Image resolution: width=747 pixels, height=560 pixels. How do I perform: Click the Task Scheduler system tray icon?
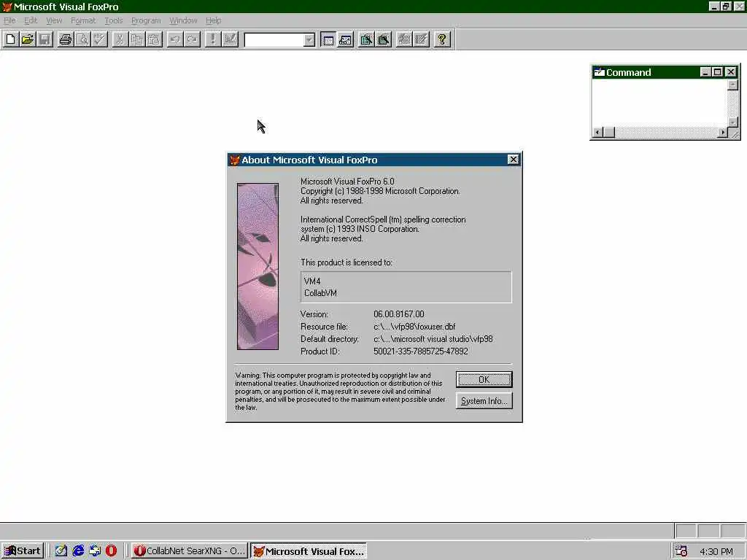click(x=681, y=551)
